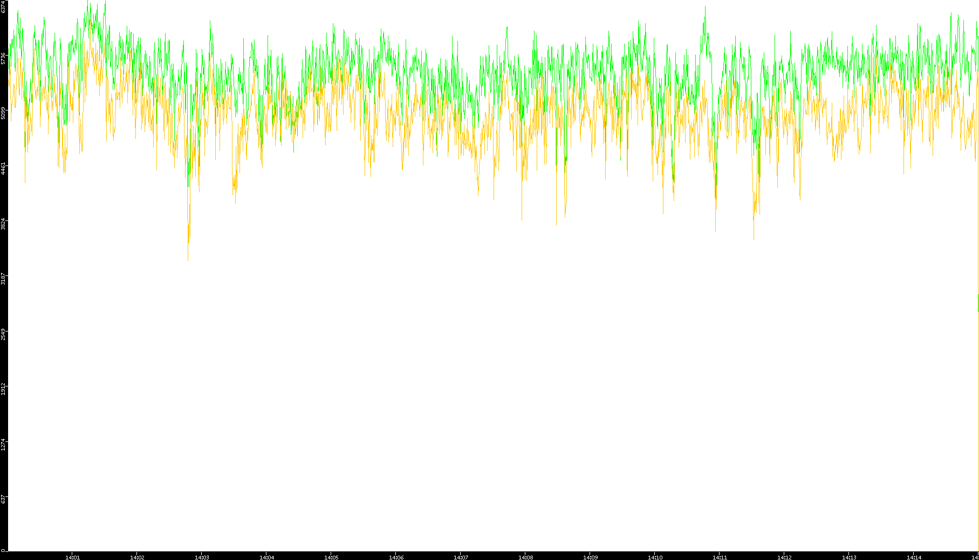Image resolution: width=979 pixels, height=560 pixels.
Task: Choose the 14:10 time axis tick
Action: point(655,557)
